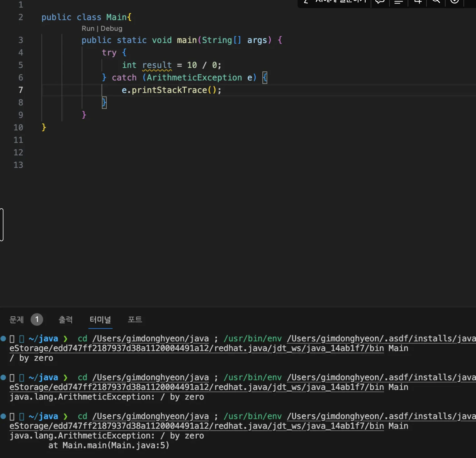Click the yellow closing brace on line 10
Screen dimensions: 476x458
coord(44,128)
